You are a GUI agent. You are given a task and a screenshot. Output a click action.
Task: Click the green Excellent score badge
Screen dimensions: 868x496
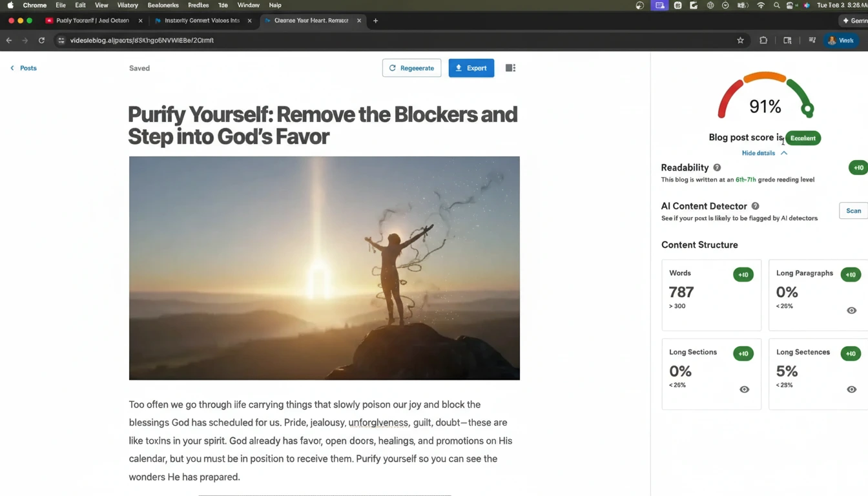coord(803,138)
